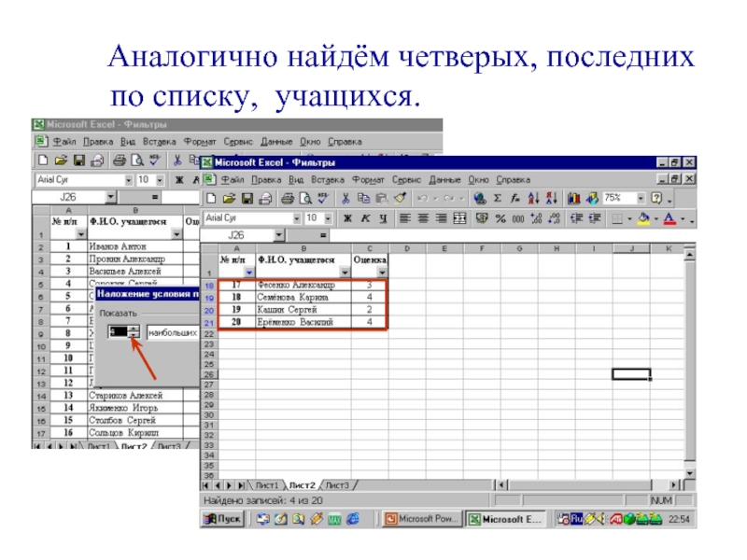Click cell Семёнова Карина
The height and width of the screenshot is (560, 747).
click(303, 297)
